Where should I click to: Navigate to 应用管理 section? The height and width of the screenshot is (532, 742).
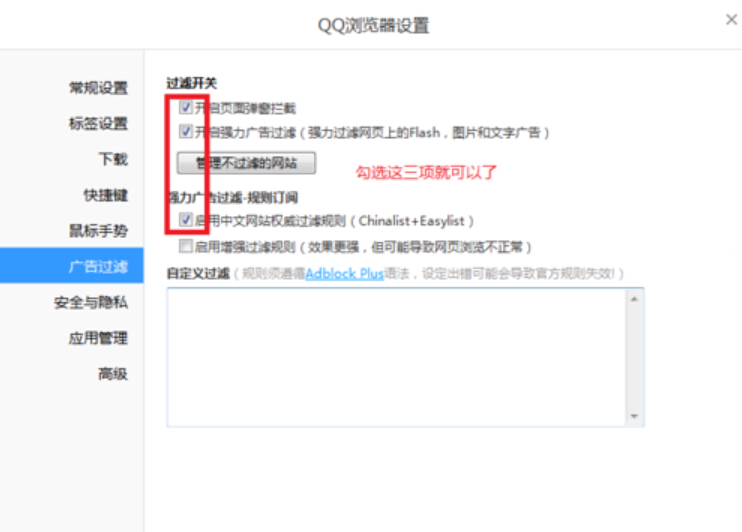[x=98, y=338]
